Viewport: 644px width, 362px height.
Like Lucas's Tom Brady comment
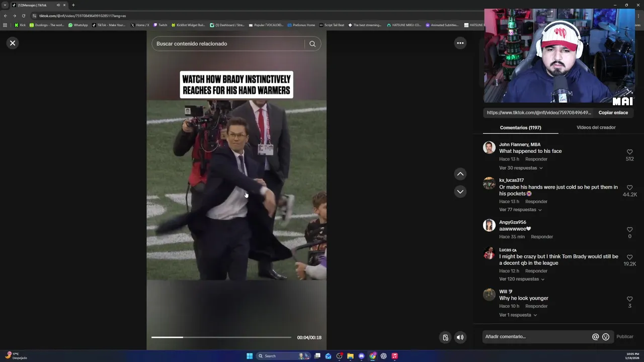pos(629,257)
